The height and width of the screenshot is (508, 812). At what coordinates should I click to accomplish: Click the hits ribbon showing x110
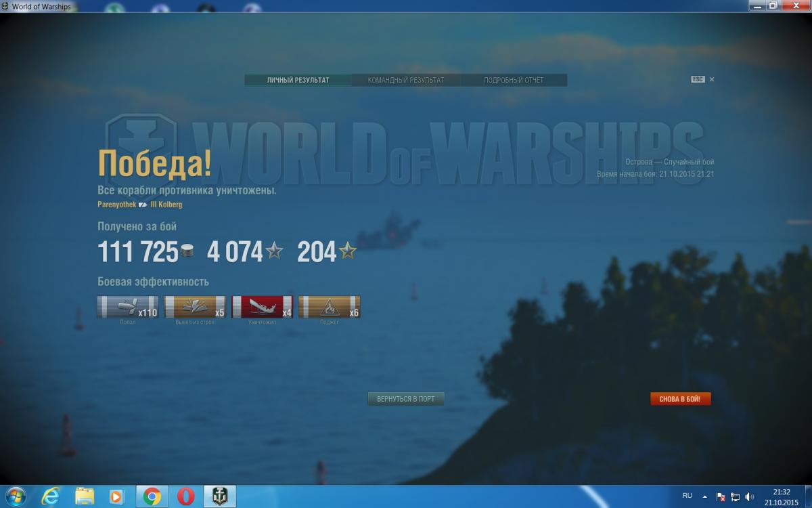[128, 307]
